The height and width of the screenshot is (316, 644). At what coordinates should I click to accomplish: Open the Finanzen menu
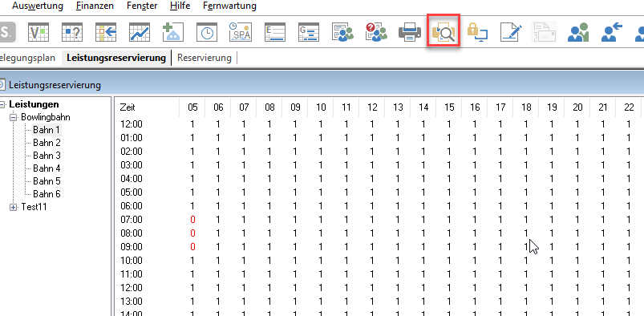95,6
